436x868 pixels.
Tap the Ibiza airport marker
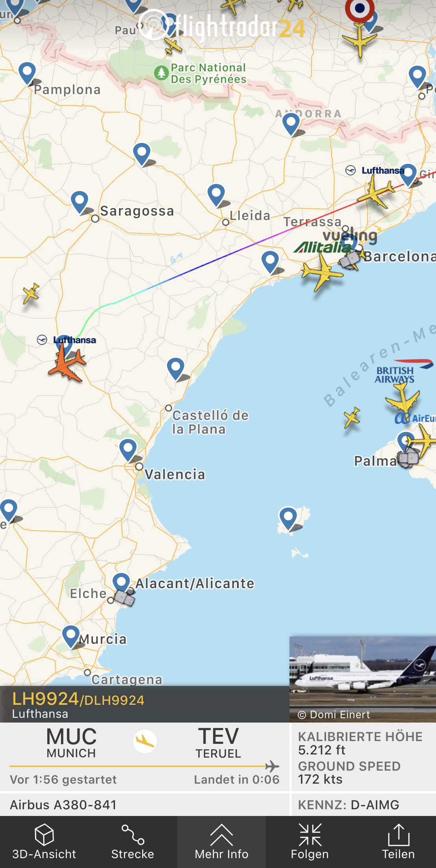pyautogui.click(x=288, y=518)
